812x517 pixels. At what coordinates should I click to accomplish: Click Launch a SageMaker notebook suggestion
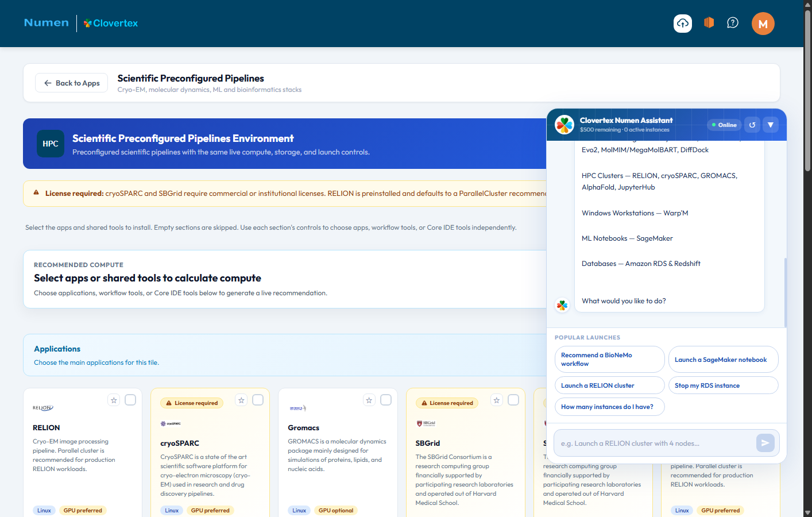723,360
